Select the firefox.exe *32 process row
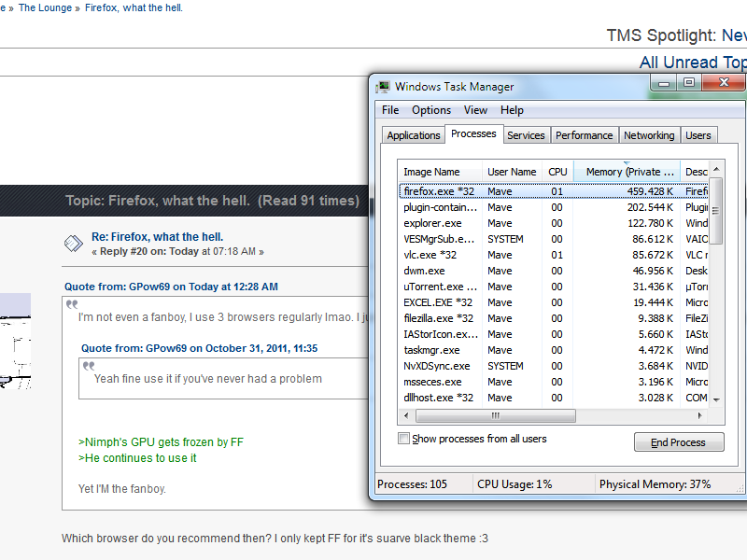 tap(554, 191)
